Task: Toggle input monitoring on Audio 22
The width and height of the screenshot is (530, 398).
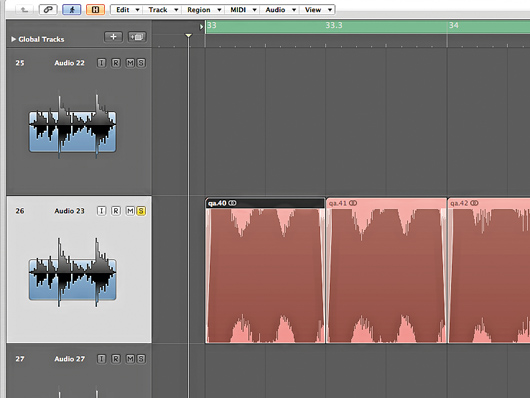Action: click(101, 63)
